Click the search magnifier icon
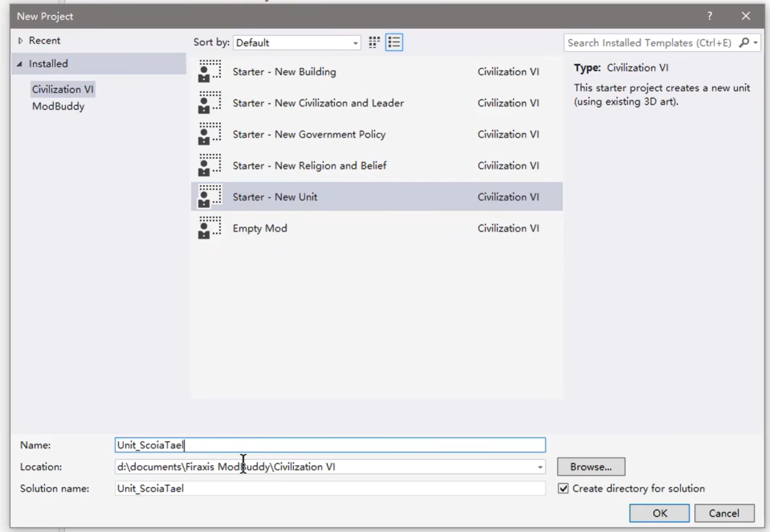Viewport: 770px width, 532px height. pos(744,43)
